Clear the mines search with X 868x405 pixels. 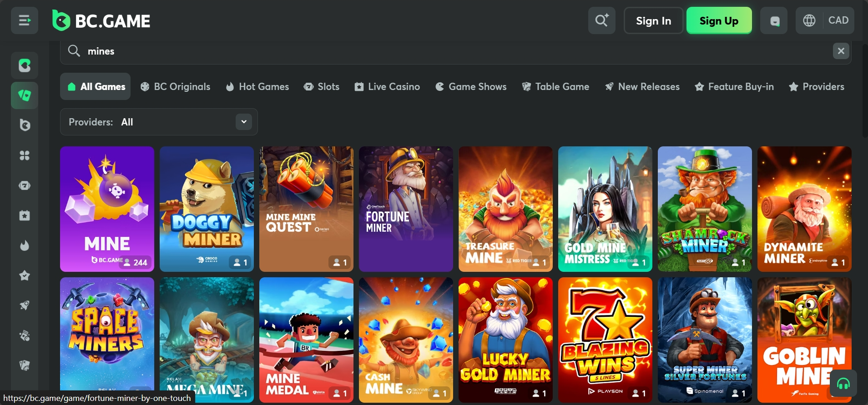[841, 51]
